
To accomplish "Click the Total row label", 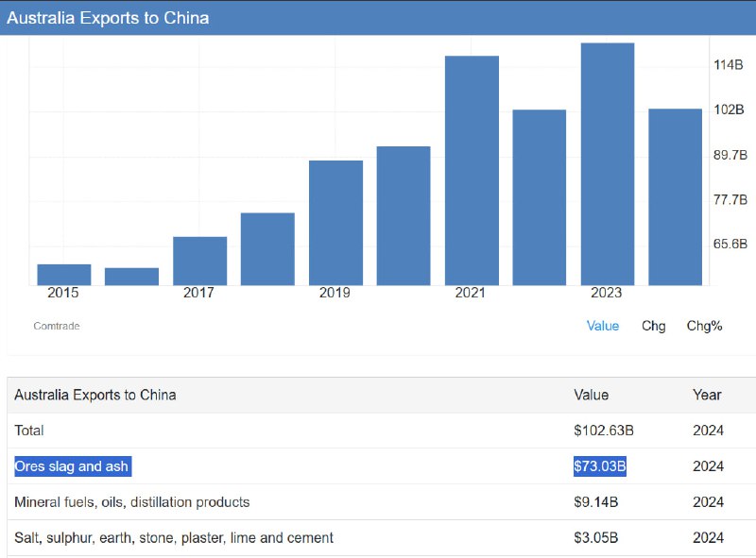I will tap(29, 431).
